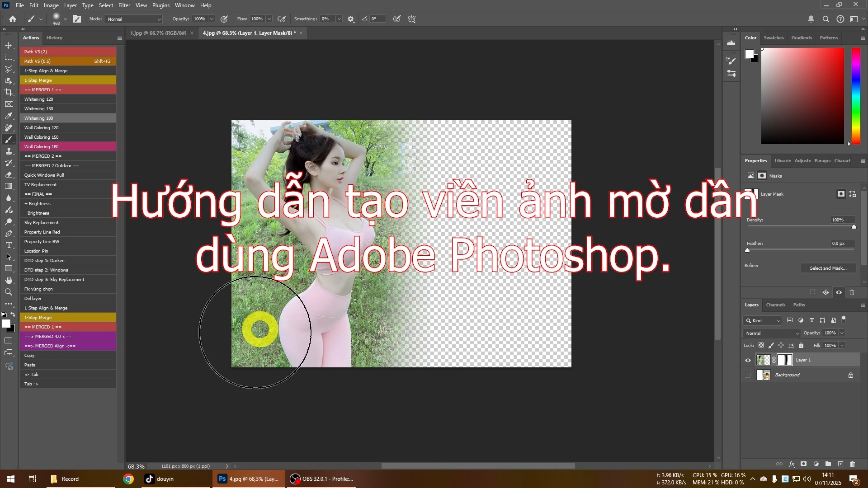Image resolution: width=868 pixels, height=488 pixels.
Task: Create a new layer in Layers panel
Action: [841, 464]
